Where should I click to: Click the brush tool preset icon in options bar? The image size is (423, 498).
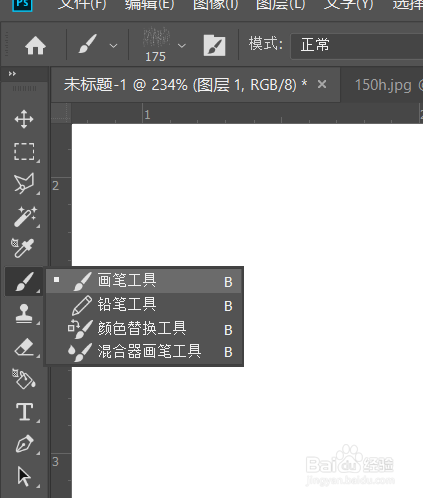point(88,44)
